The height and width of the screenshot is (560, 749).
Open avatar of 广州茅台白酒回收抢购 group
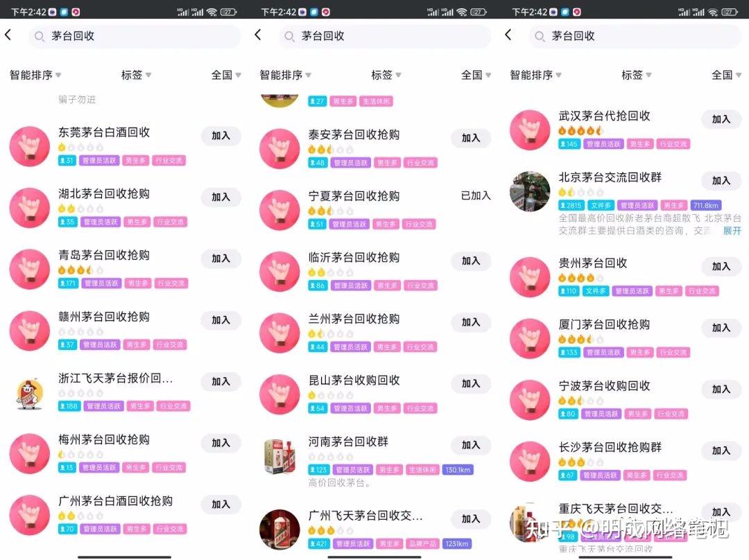pos(30,515)
